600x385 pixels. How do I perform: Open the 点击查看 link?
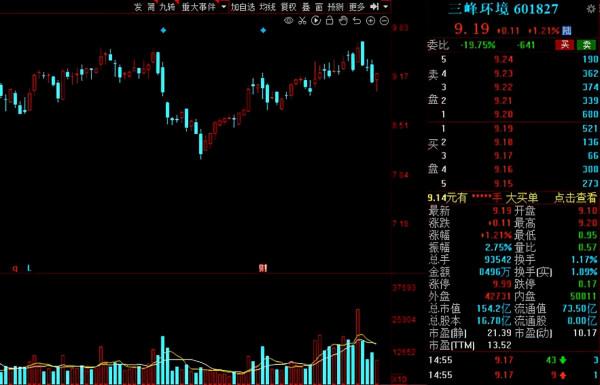(x=576, y=198)
